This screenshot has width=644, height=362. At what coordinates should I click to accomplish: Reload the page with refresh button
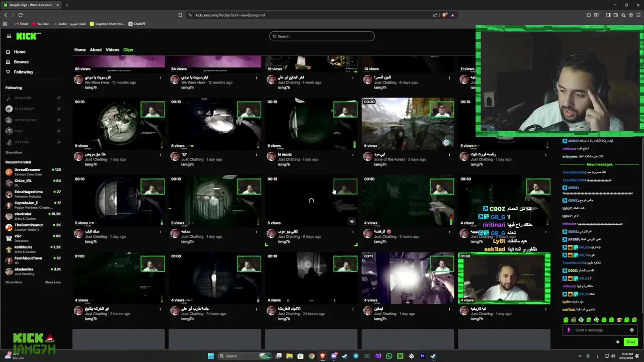(x=20, y=15)
